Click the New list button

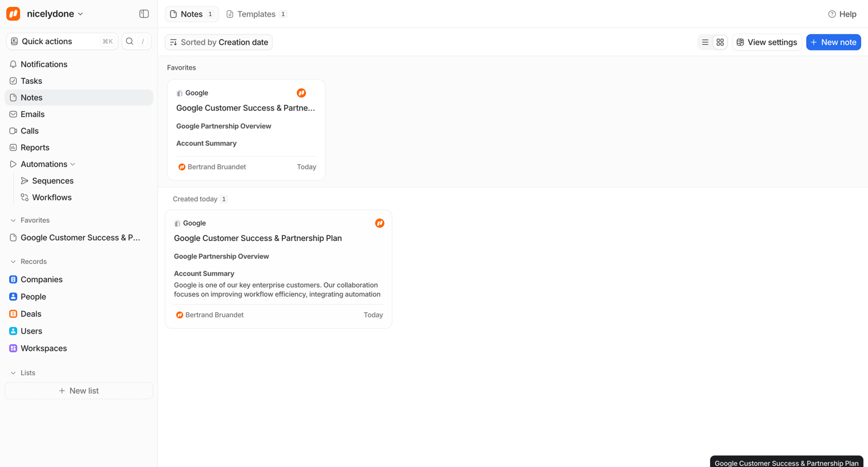[x=79, y=391]
